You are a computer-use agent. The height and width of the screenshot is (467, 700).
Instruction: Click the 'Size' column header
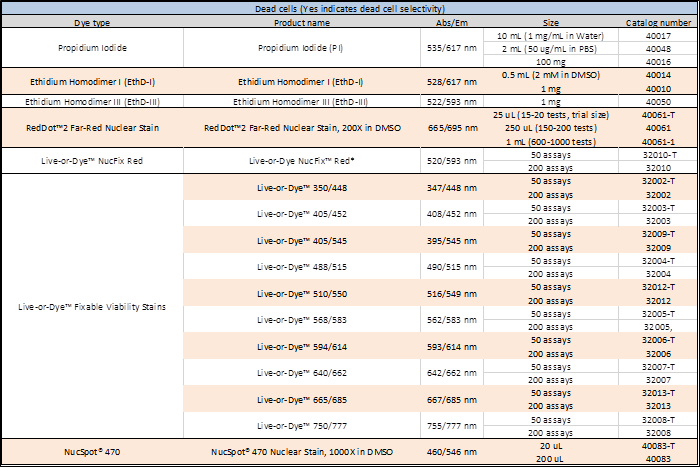[x=550, y=22]
